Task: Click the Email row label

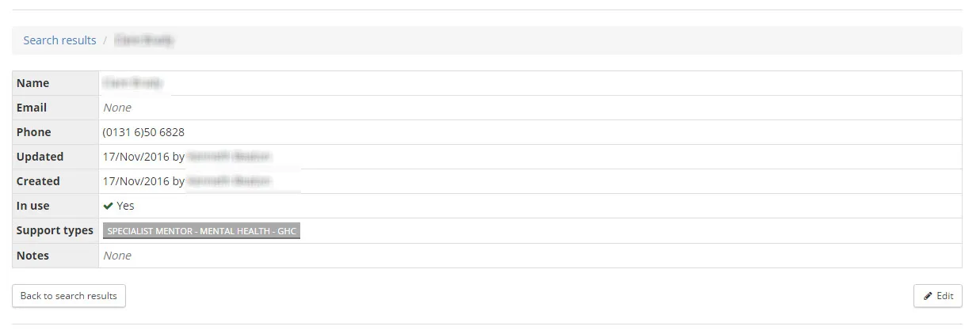Action: point(32,108)
